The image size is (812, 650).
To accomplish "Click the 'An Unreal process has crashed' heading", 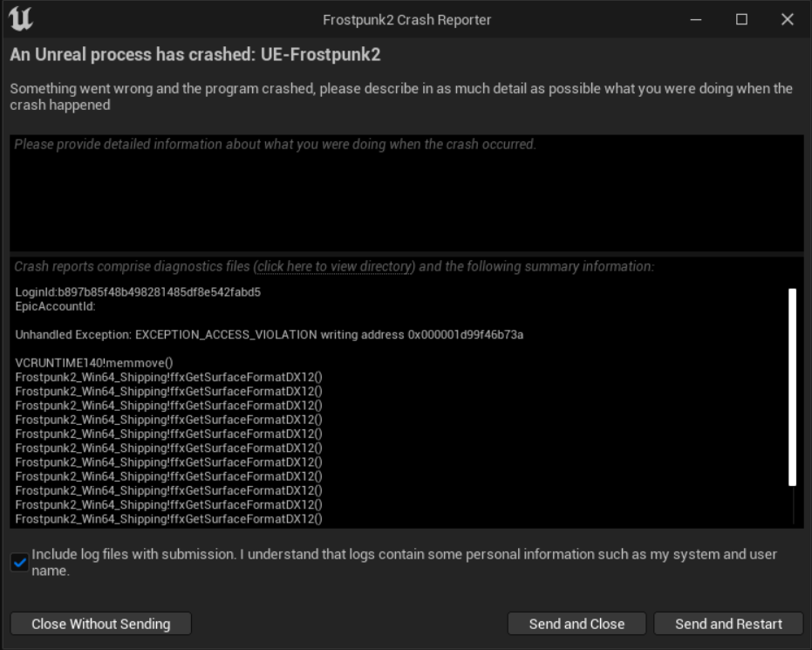I will pos(195,54).
